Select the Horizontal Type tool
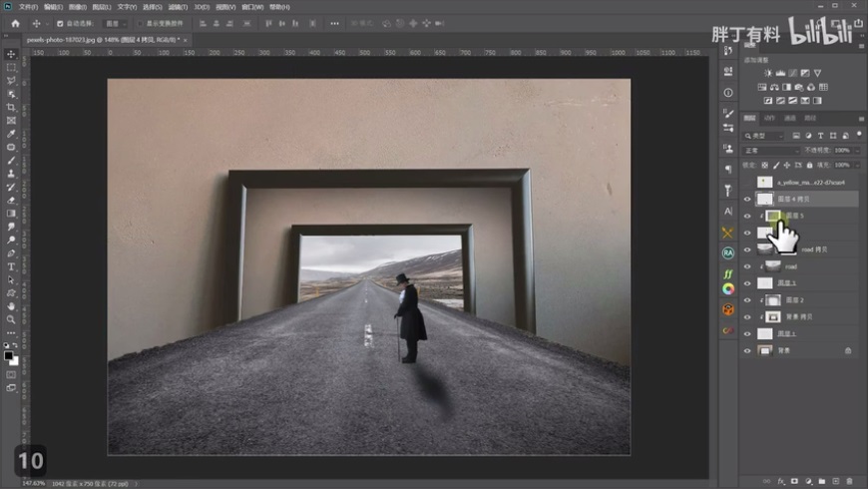The height and width of the screenshot is (489, 868). pos(11,266)
